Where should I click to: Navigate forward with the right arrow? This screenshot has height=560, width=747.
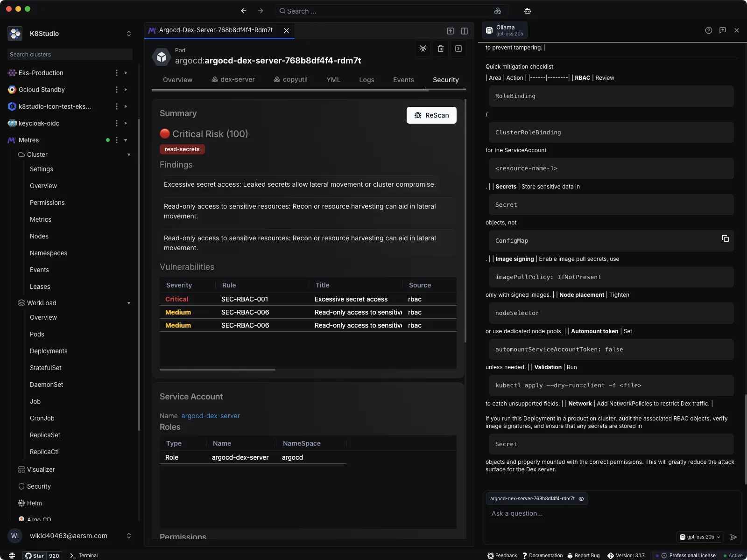[261, 11]
